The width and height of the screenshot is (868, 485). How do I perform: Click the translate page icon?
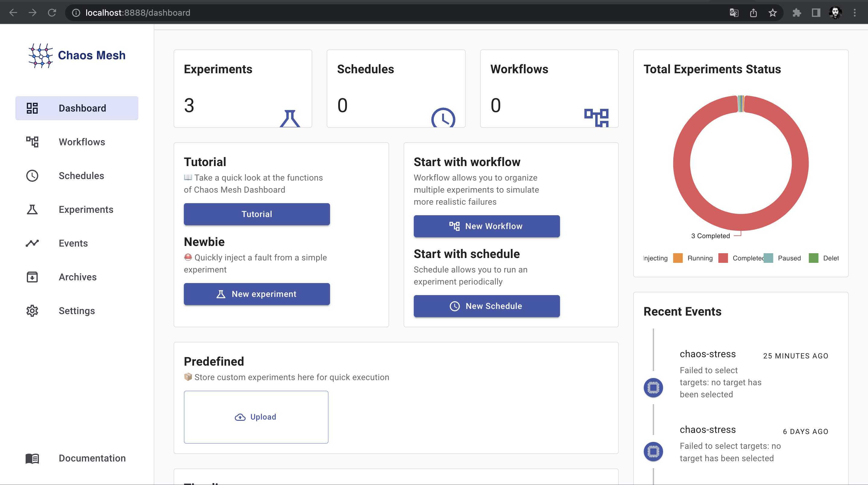[734, 13]
